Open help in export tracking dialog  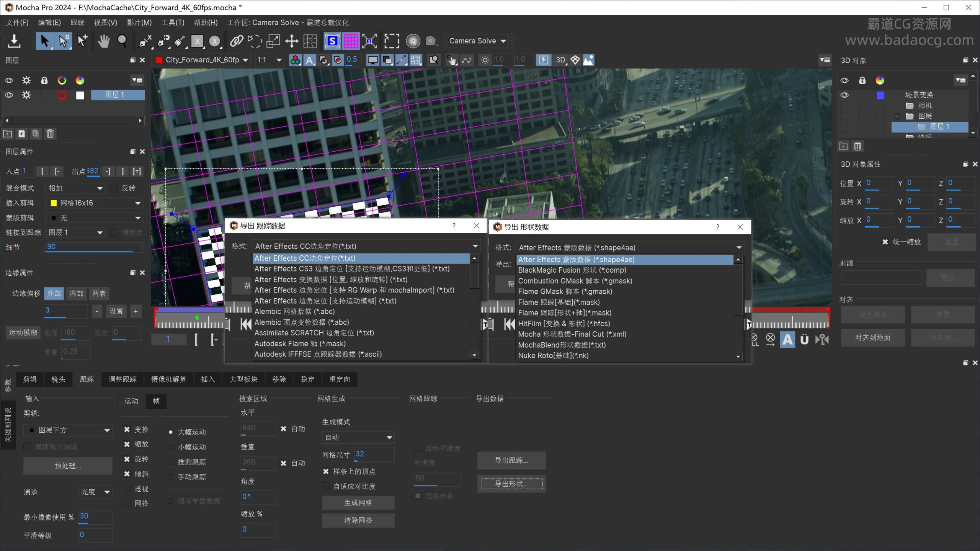pyautogui.click(x=454, y=226)
